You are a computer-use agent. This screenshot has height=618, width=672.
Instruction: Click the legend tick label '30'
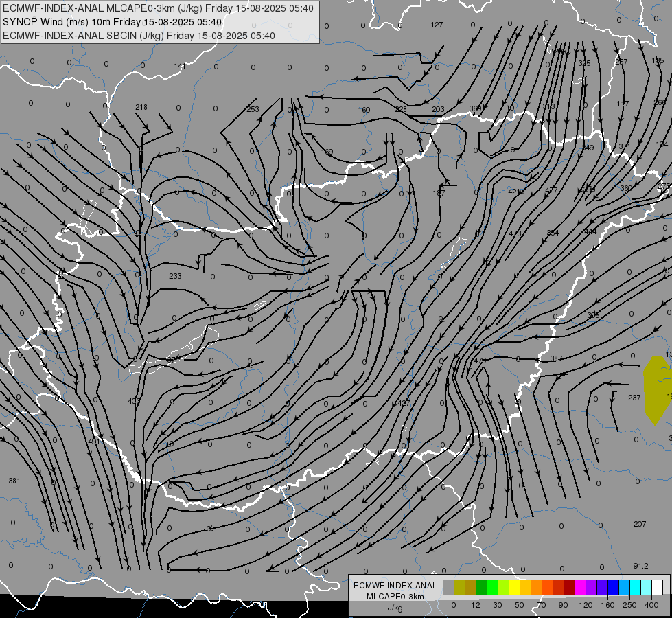tap(498, 605)
